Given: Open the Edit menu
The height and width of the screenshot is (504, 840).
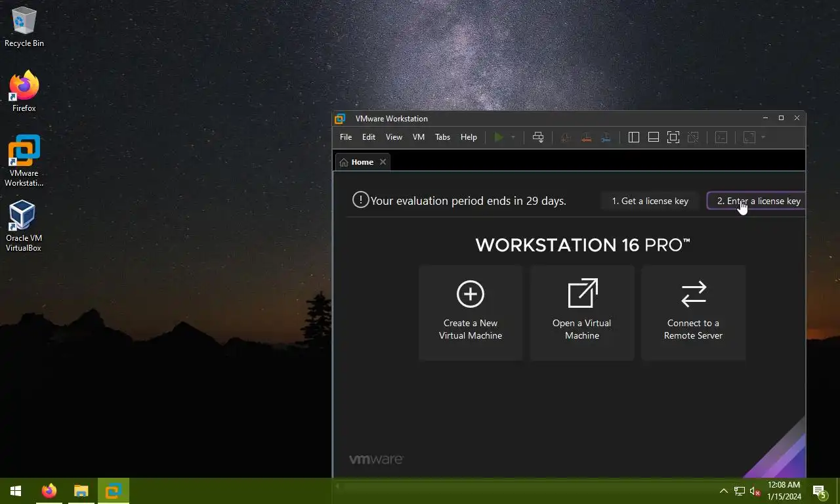Looking at the screenshot, I should coord(369,137).
